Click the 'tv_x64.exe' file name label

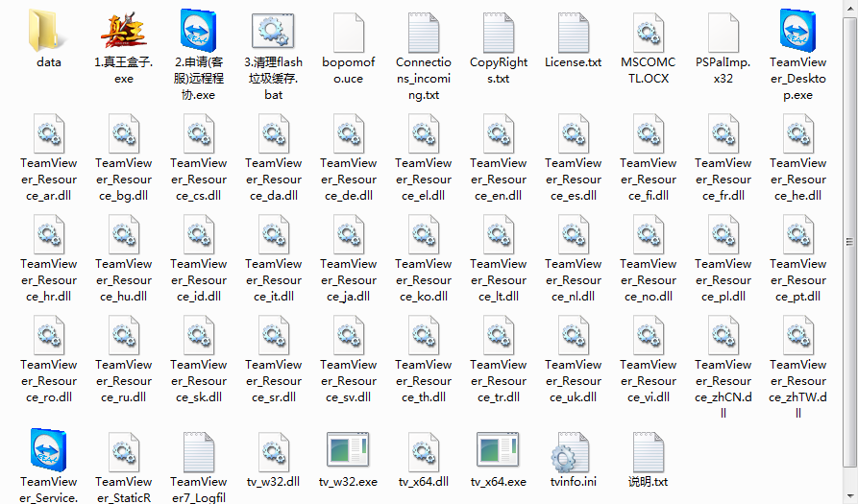(499, 482)
